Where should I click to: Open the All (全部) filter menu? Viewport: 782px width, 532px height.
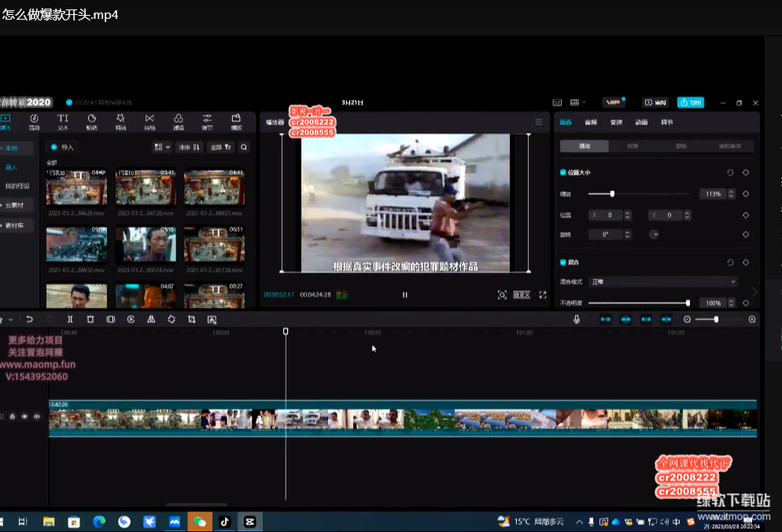[220, 147]
